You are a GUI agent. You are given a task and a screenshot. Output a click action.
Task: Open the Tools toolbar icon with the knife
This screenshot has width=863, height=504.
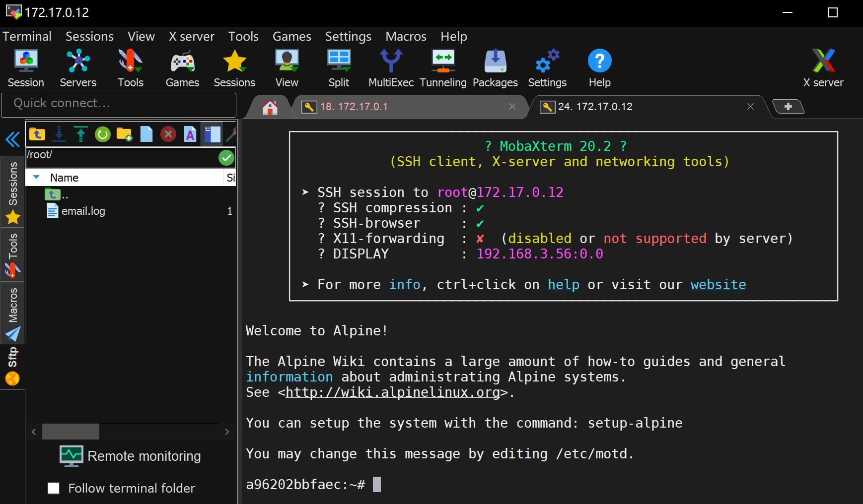tap(131, 68)
